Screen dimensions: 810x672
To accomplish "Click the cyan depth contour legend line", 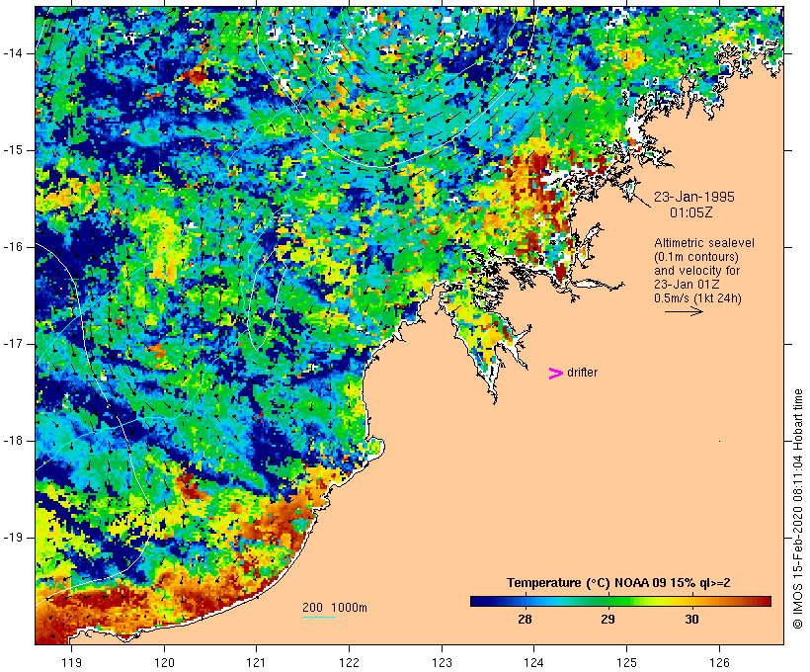I will pyautogui.click(x=319, y=617).
